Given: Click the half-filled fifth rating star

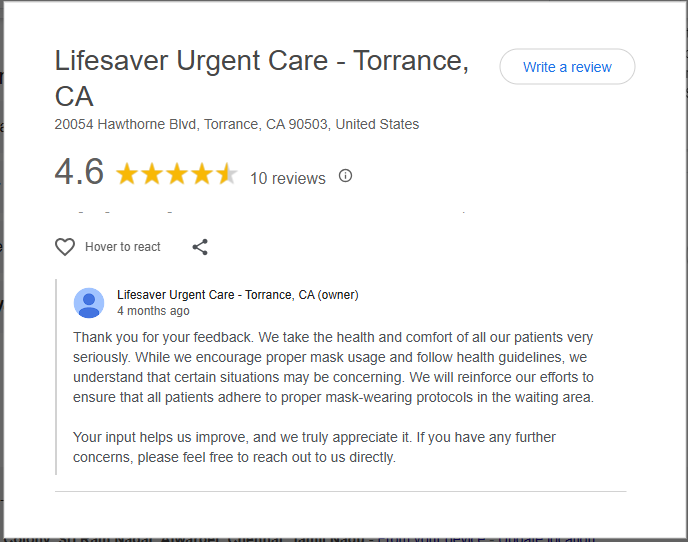Looking at the screenshot, I should click(227, 175).
